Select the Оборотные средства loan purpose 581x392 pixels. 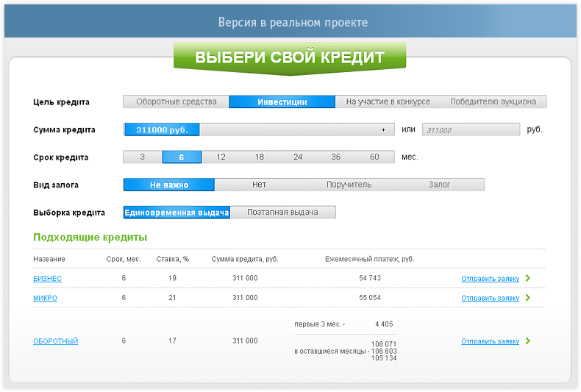(176, 102)
